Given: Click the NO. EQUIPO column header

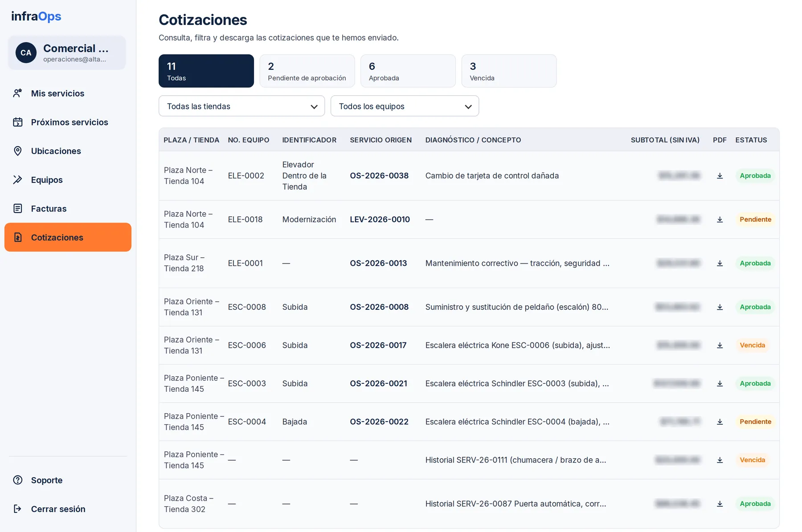Looking at the screenshot, I should click(248, 140).
